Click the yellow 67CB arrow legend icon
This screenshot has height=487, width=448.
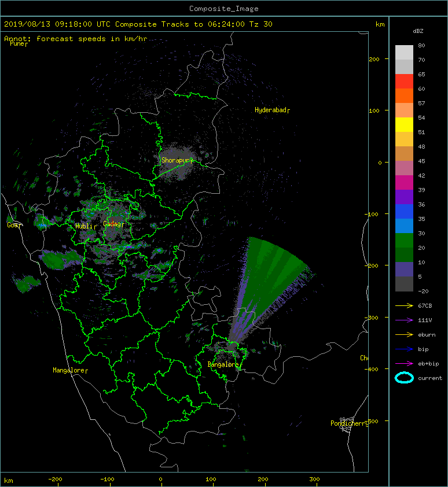click(404, 306)
